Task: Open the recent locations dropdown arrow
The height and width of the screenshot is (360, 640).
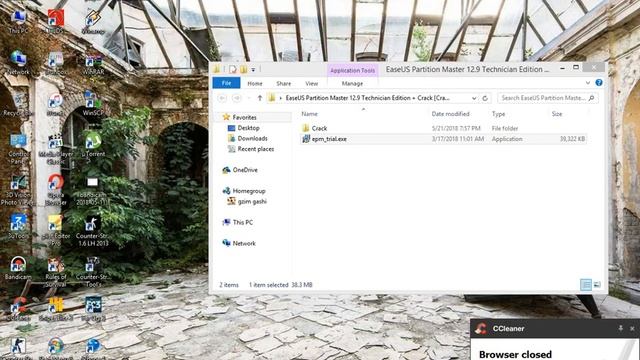Action: point(249,98)
